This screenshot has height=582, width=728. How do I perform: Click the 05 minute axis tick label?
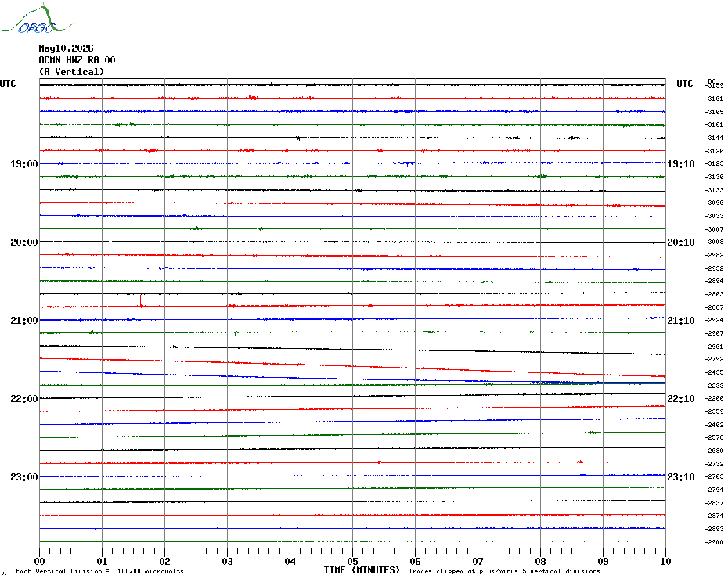pyautogui.click(x=352, y=561)
